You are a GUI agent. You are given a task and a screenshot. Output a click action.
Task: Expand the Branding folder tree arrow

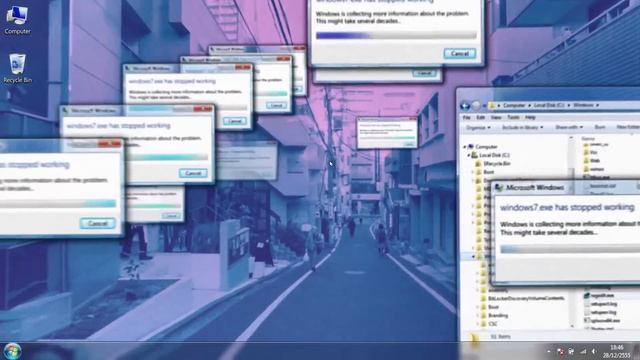(478, 316)
